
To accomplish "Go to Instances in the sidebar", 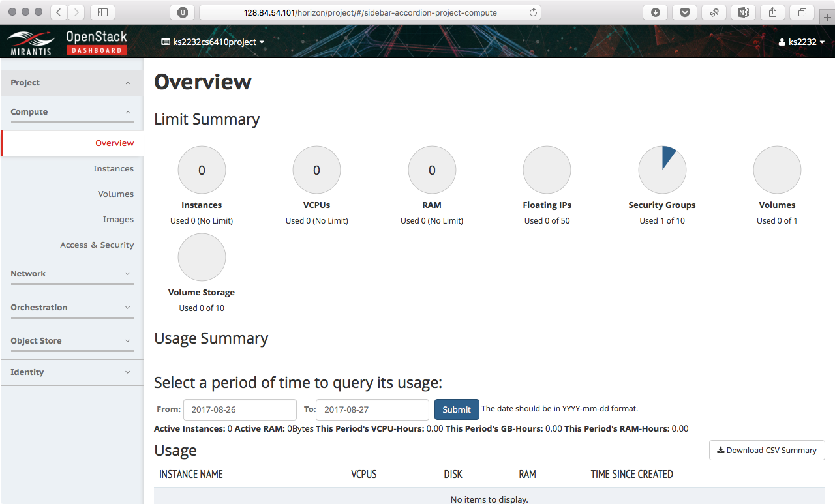I will pos(114,169).
